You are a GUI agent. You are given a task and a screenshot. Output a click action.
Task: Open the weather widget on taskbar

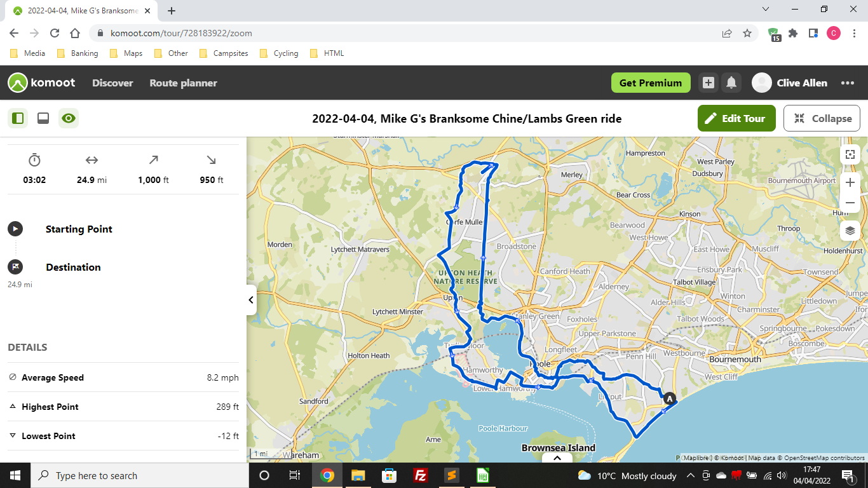pyautogui.click(x=627, y=475)
